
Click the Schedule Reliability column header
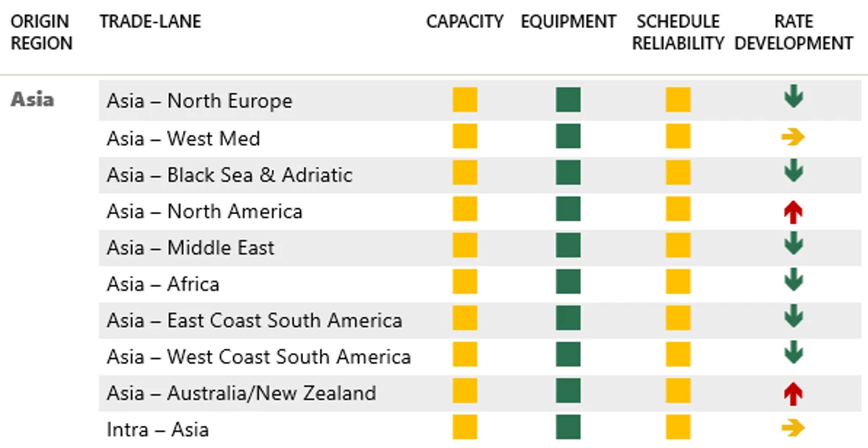tap(678, 32)
